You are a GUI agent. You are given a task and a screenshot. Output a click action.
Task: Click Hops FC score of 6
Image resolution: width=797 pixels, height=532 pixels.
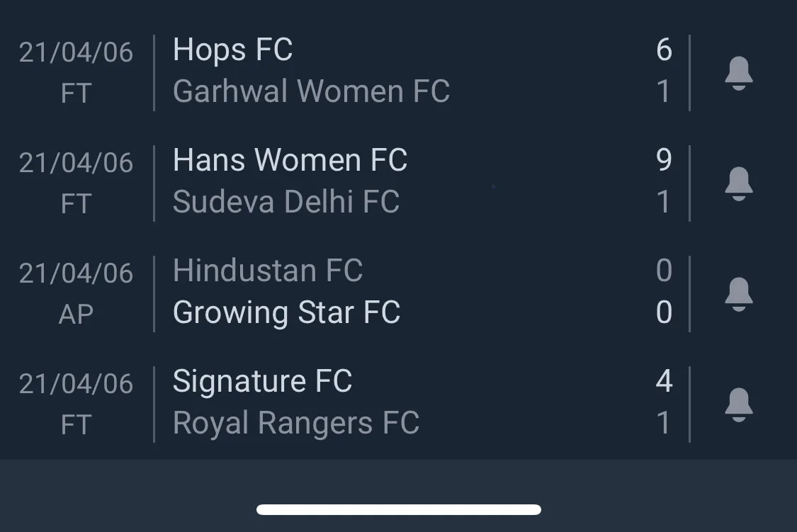click(664, 50)
